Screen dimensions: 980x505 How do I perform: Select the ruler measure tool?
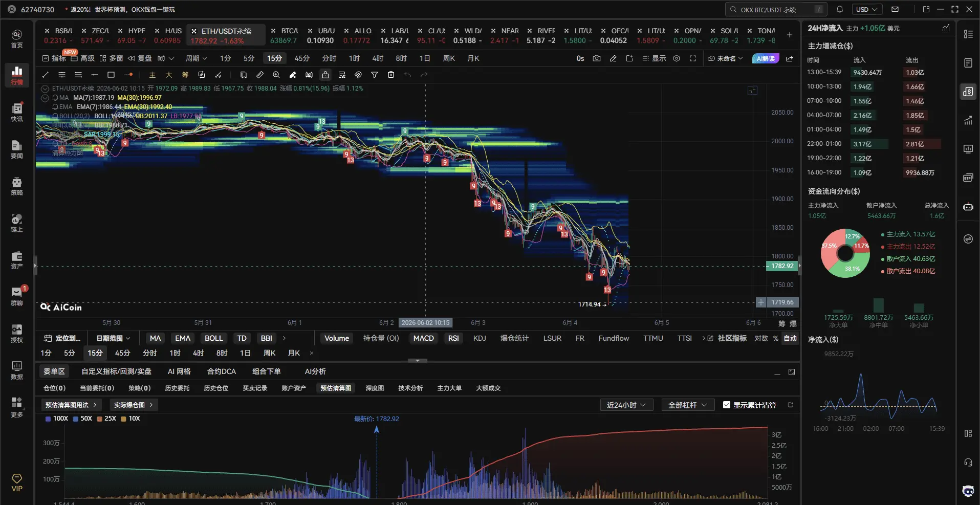pyautogui.click(x=260, y=75)
